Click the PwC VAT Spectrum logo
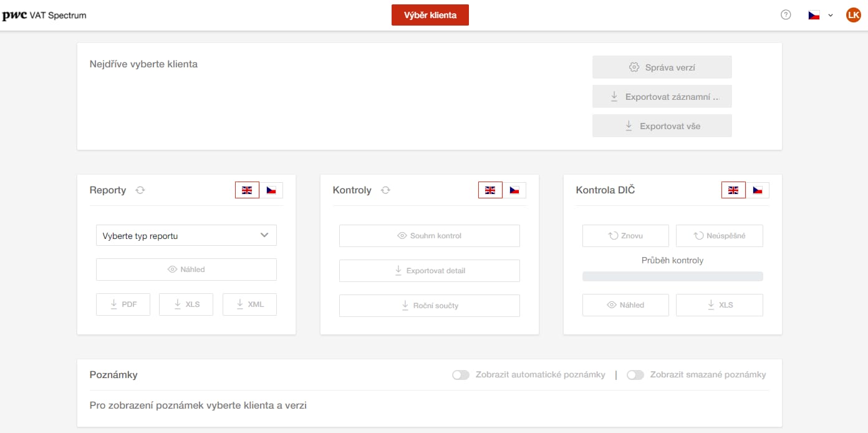Image resolution: width=868 pixels, height=433 pixels. pos(44,15)
